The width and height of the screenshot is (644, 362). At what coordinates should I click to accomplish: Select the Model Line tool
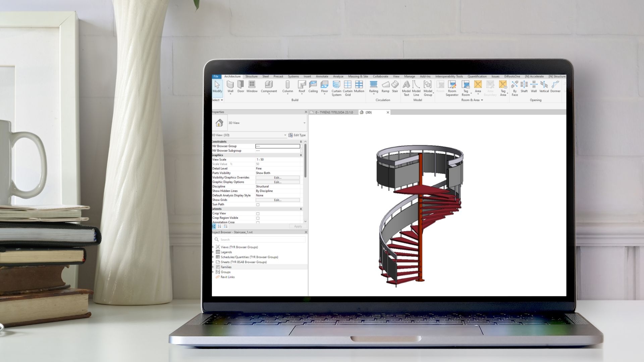click(x=416, y=88)
